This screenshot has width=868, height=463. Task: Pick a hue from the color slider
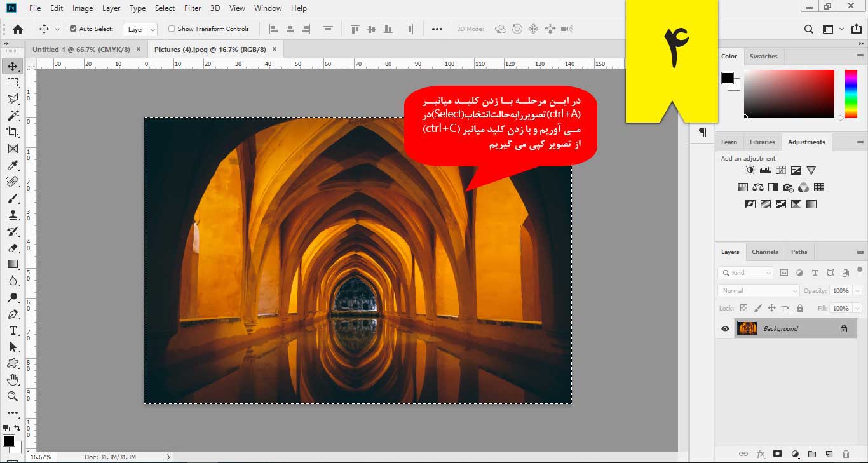(x=851, y=93)
